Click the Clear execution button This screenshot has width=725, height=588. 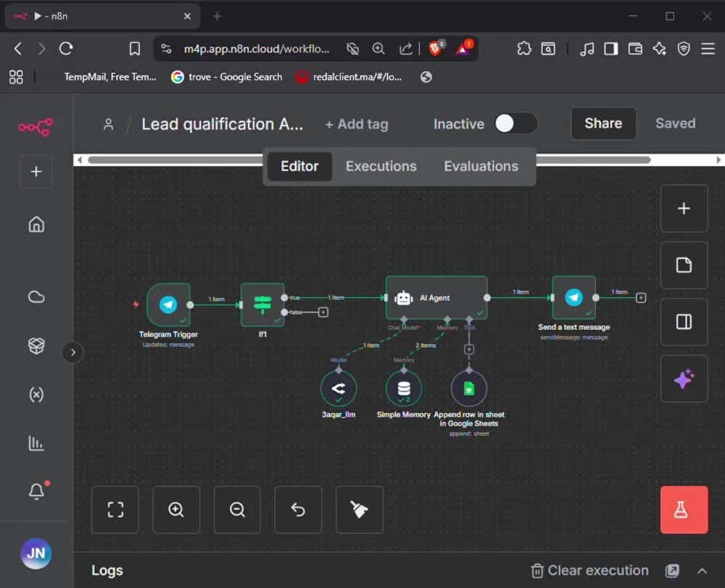589,571
